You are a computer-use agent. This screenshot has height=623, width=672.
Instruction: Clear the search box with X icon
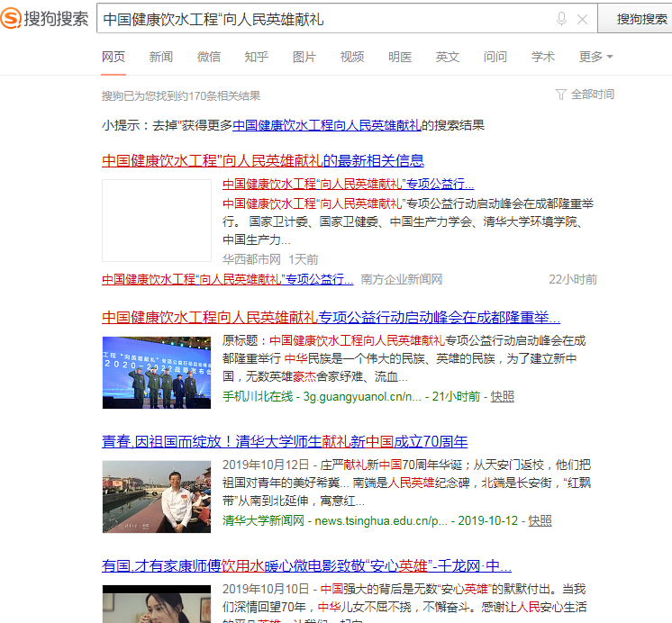[x=583, y=19]
